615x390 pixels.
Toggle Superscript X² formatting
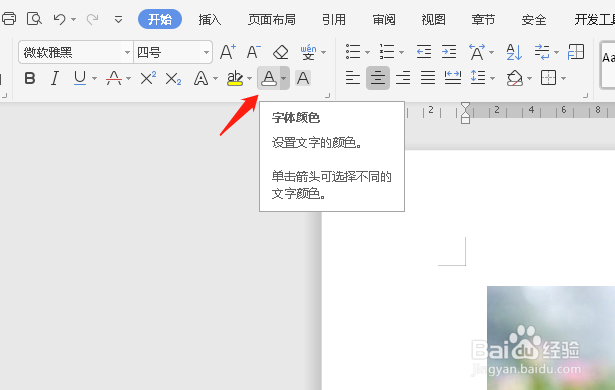148,78
